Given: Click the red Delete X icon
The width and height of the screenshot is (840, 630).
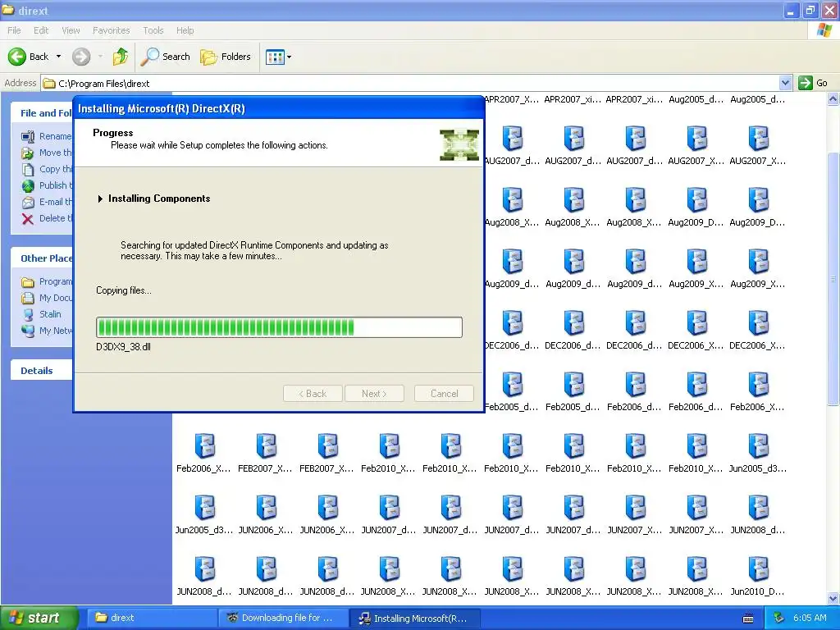Looking at the screenshot, I should click(x=28, y=218).
